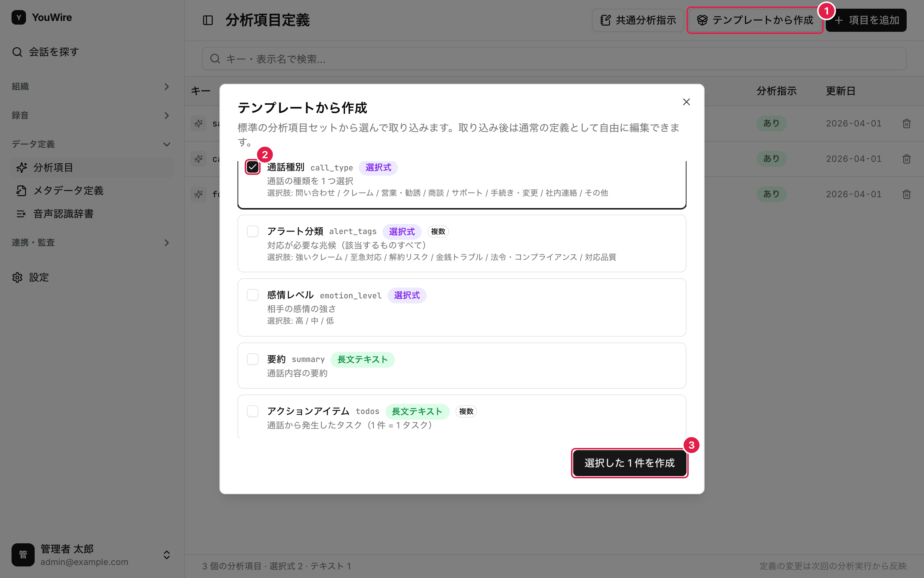Screen dimensions: 924x578
Task: Click the sparkle icon next to 分析項目
Action: pyautogui.click(x=22, y=167)
